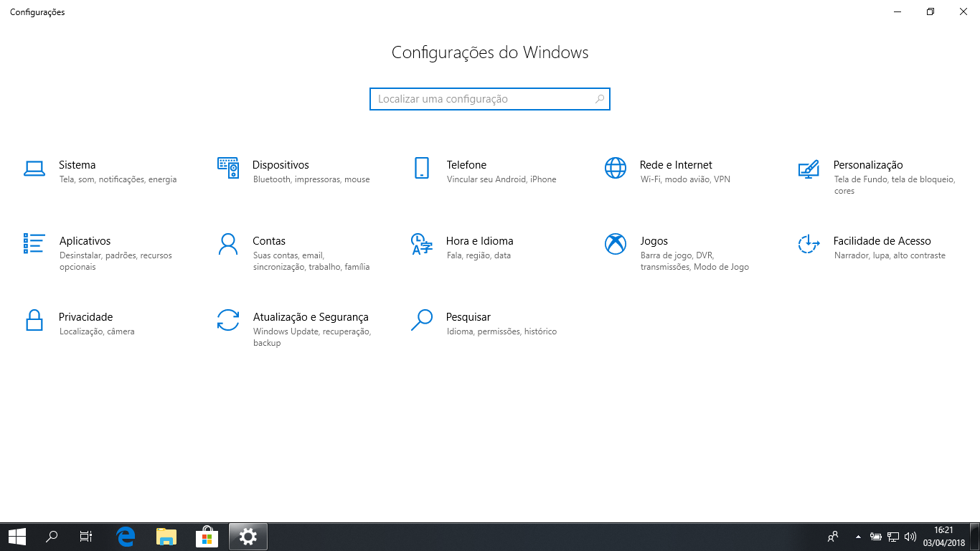Image resolution: width=980 pixels, height=551 pixels.
Task: Open the Dispositivos keyboard and speaker icon
Action: pyautogui.click(x=228, y=168)
